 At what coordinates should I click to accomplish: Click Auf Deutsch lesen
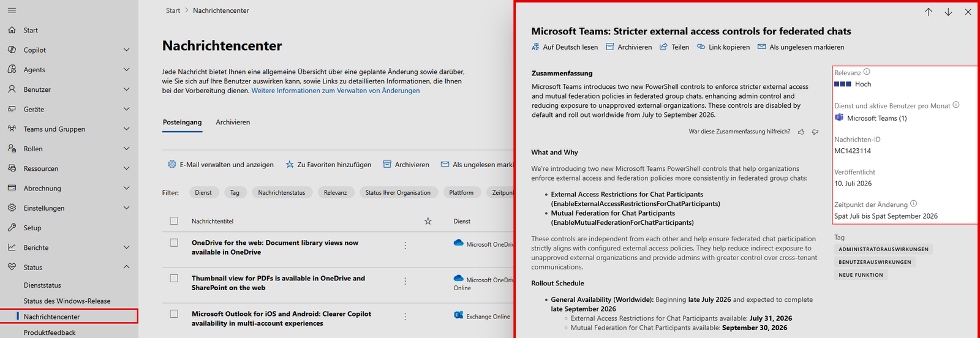coord(565,47)
